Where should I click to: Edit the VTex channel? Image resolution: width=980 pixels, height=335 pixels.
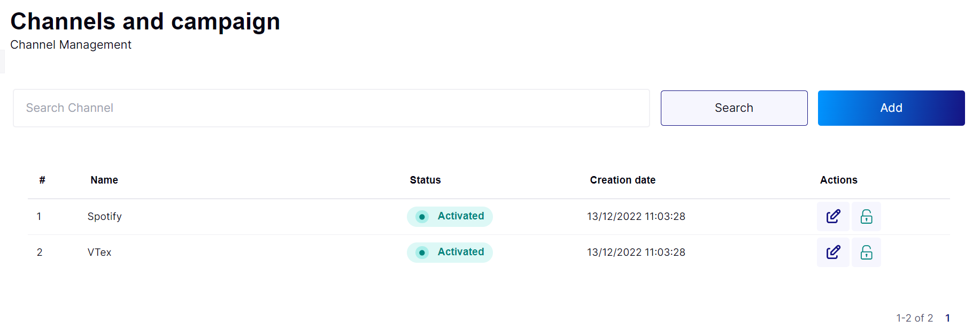[833, 252]
